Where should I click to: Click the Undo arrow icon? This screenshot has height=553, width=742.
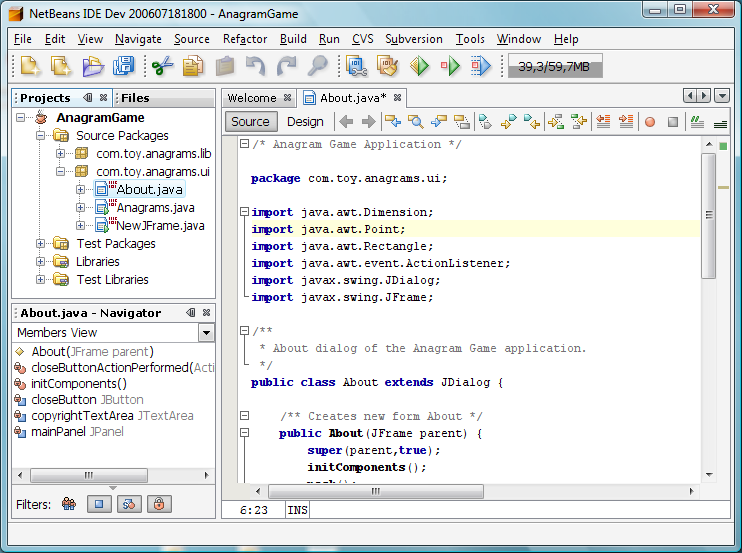coord(256,66)
